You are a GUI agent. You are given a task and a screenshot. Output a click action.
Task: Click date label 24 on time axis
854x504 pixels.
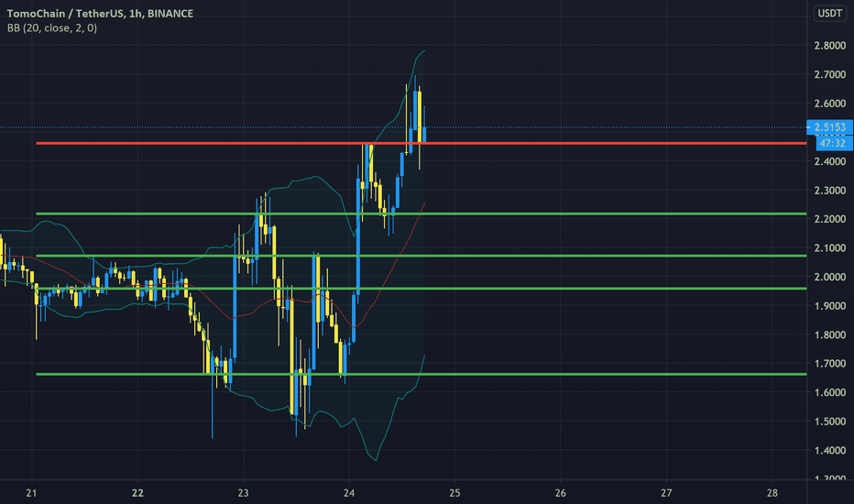tap(348, 493)
